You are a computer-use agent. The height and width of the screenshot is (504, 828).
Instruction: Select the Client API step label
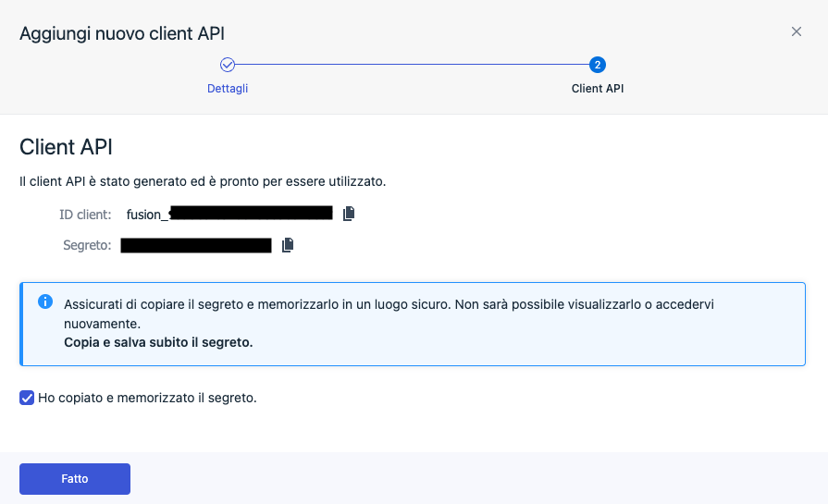click(x=598, y=89)
